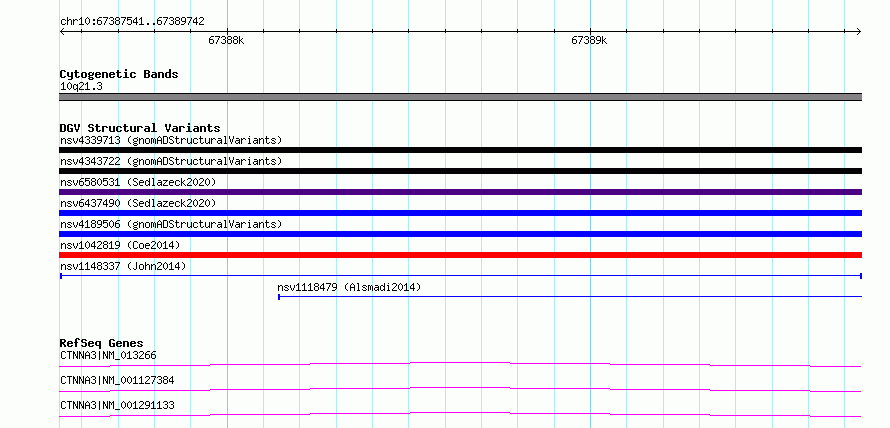
Task: Click the purple bar for nsv6580531
Action: [x=460, y=192]
